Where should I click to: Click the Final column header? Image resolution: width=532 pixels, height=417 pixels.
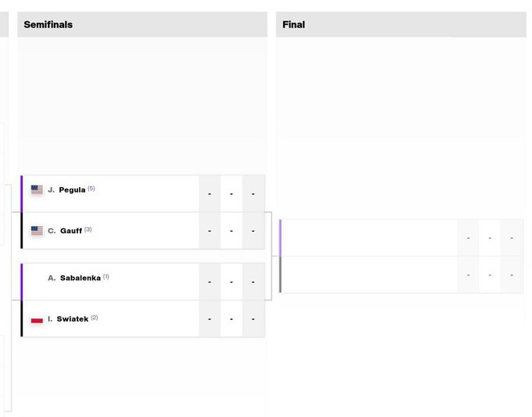tap(293, 24)
